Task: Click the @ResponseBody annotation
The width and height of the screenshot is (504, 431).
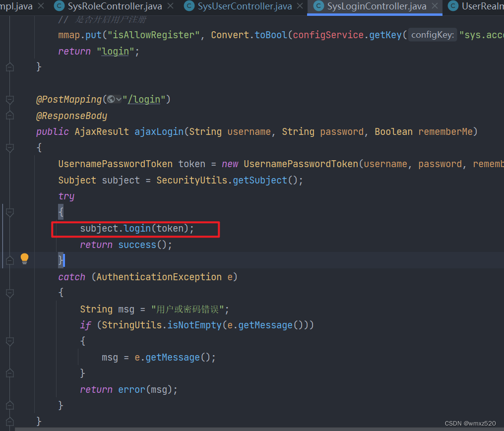Action: pos(71,116)
